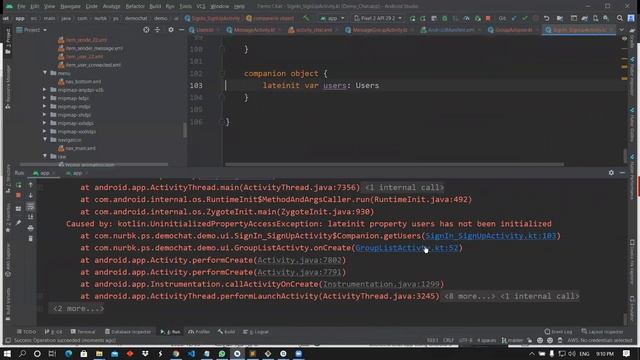Select nav_main.xml in project tree
The height and width of the screenshot is (360, 640).
[x=76, y=148]
